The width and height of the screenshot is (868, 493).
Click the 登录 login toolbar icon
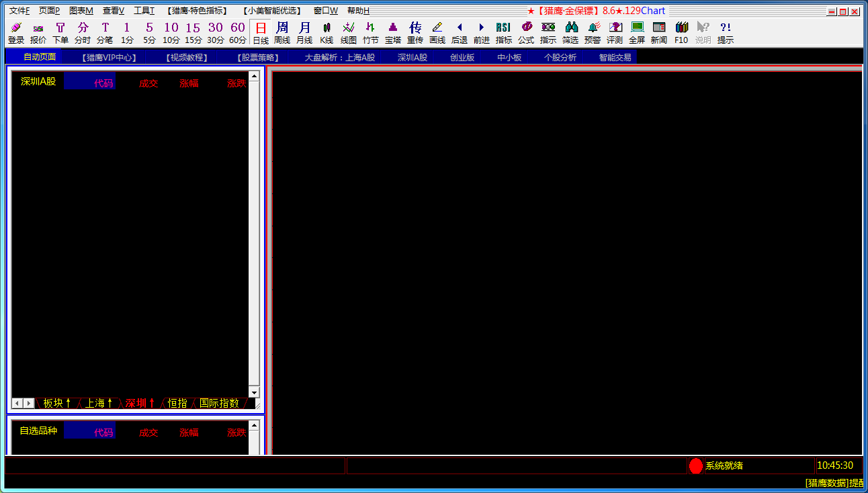coord(16,33)
